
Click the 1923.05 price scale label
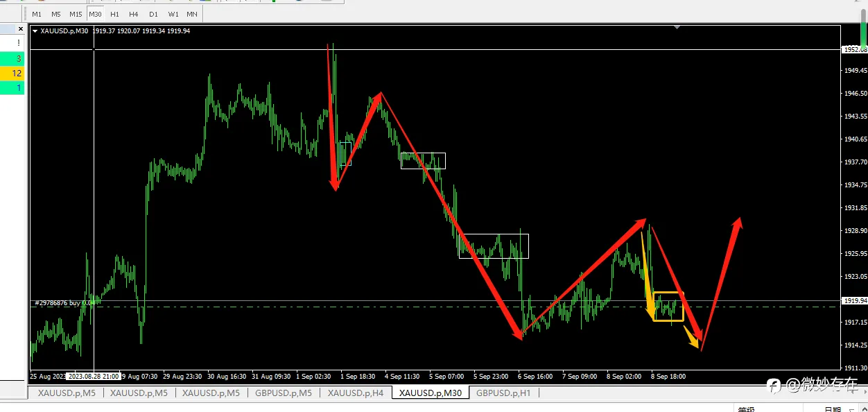tap(856, 276)
